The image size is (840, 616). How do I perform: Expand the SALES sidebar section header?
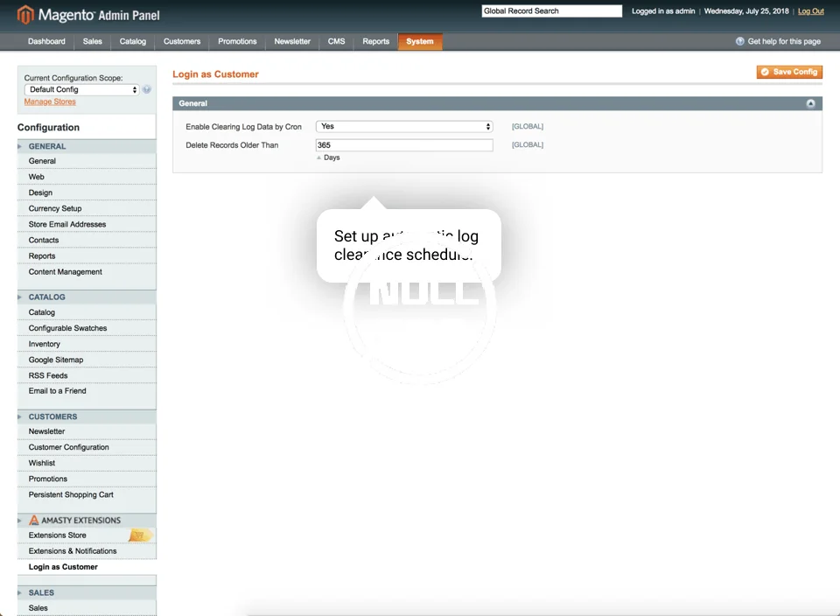(x=41, y=592)
